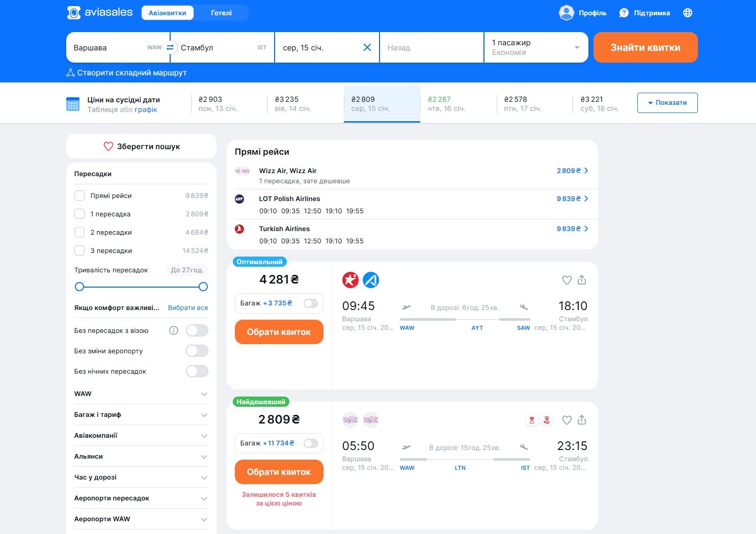Expand Альянси filter section
Screen dimensions: 756x534
(x=141, y=457)
